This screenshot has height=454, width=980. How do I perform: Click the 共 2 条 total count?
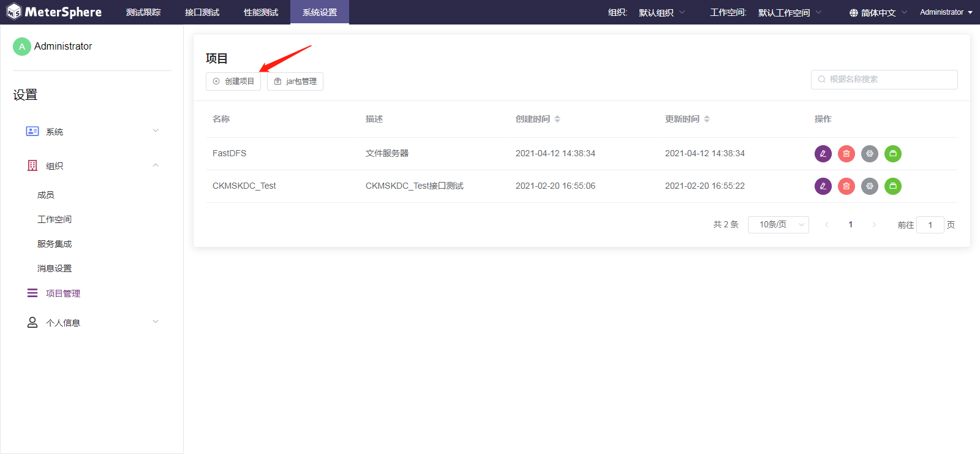point(726,225)
